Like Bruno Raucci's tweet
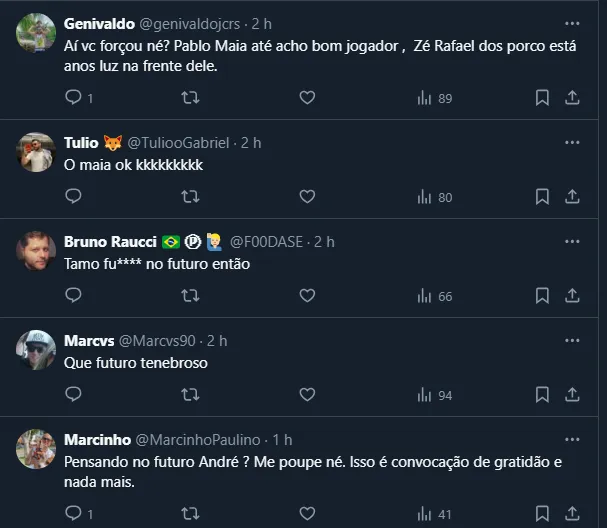607x528 pixels. coord(307,296)
